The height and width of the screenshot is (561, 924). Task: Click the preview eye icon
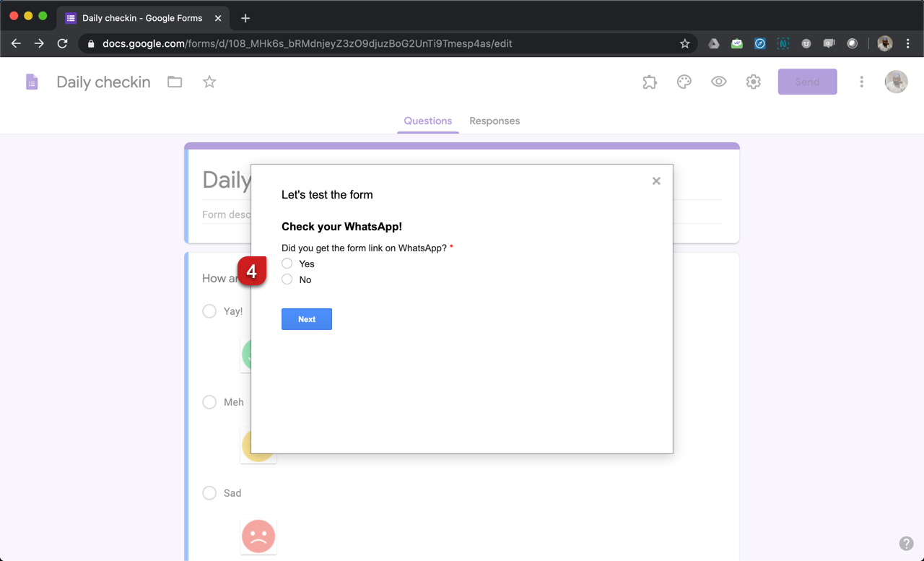click(718, 82)
